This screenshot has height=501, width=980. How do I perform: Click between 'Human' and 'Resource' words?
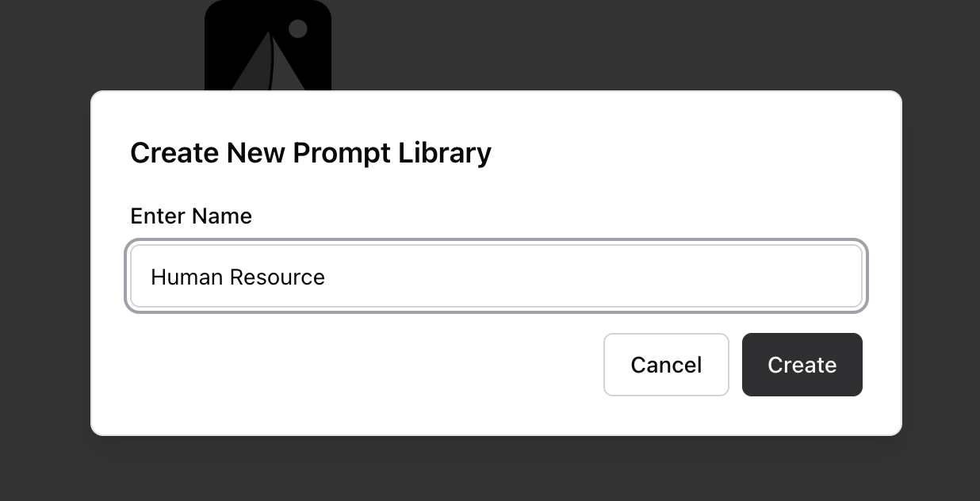(227, 277)
